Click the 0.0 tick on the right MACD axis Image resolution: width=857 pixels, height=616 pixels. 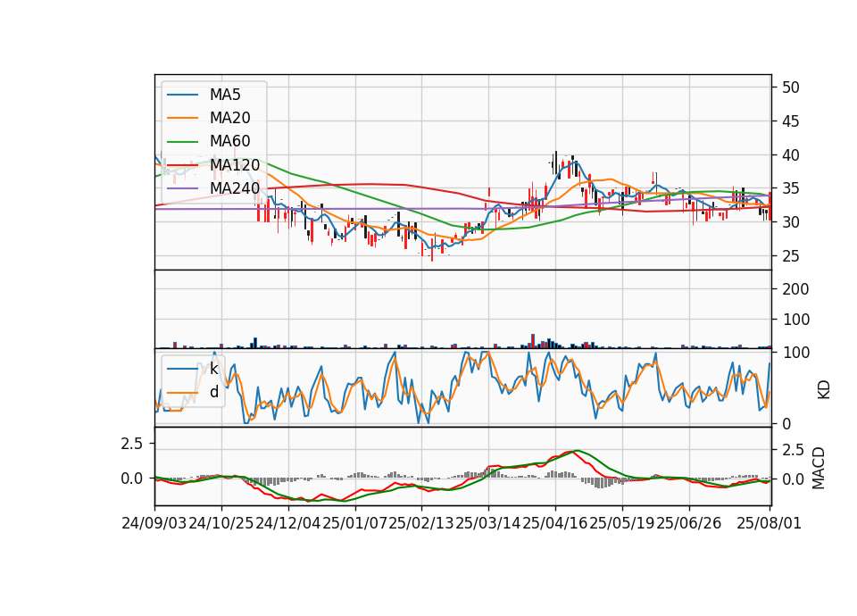tap(793, 479)
